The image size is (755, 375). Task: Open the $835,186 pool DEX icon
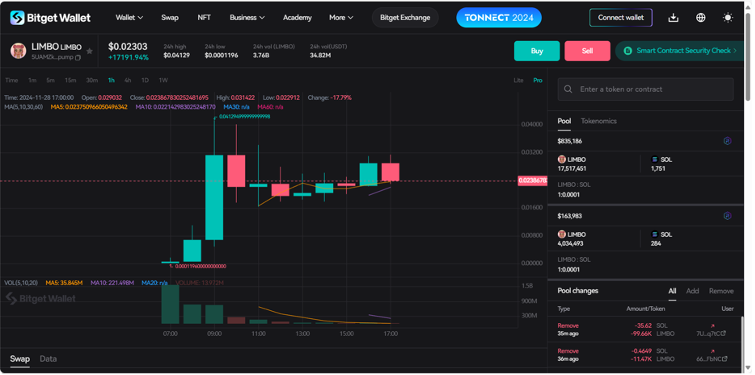tap(728, 141)
